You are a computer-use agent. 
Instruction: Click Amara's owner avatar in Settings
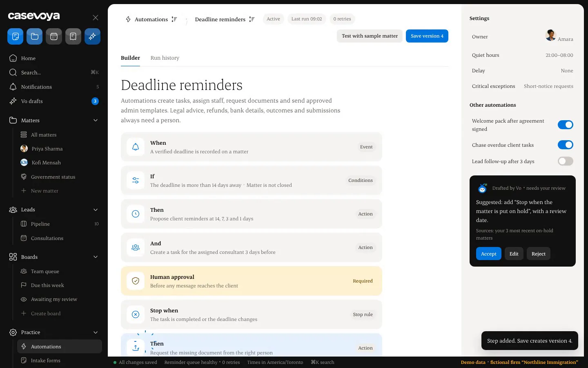pos(550,35)
